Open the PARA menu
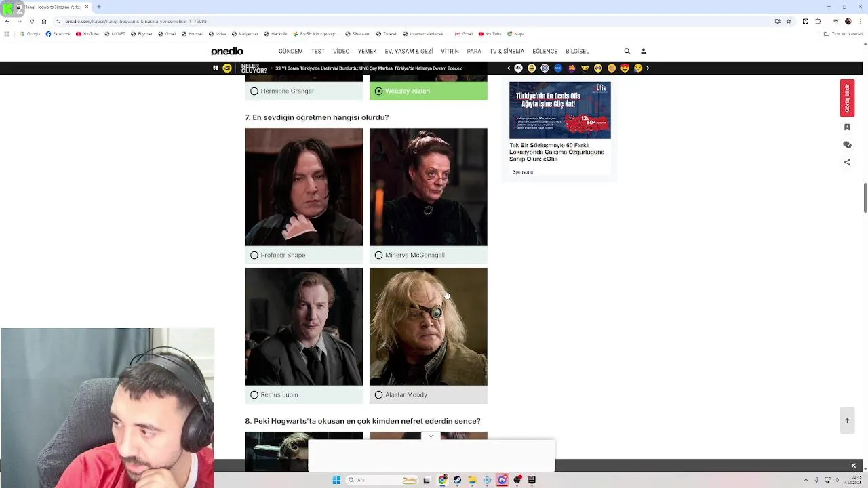Viewport: 868px width, 488px height. tap(474, 52)
